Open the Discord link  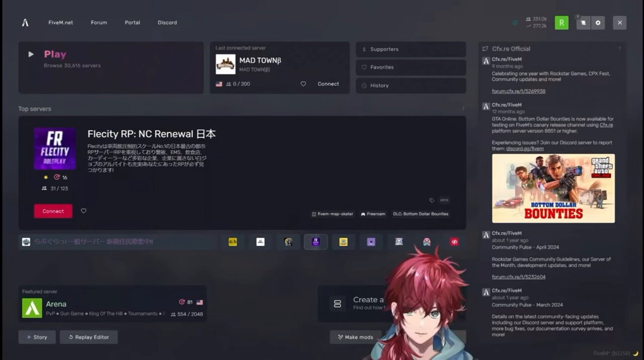tap(167, 23)
